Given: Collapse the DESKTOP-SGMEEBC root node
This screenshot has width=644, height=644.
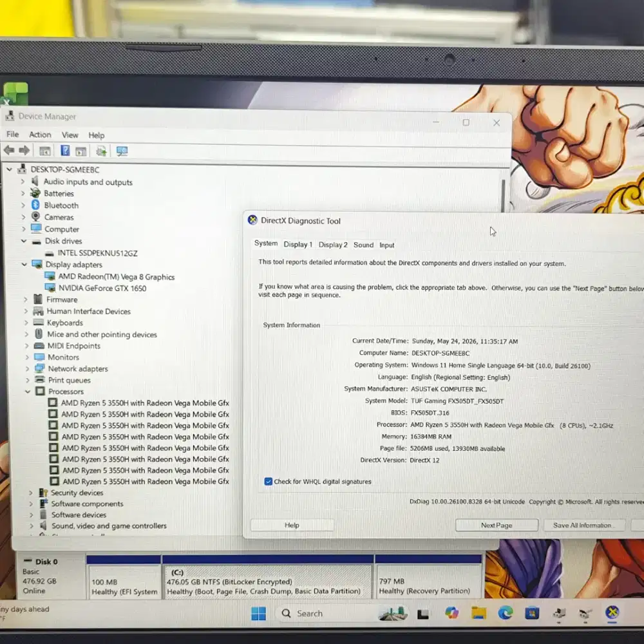Looking at the screenshot, I should coord(10,169).
